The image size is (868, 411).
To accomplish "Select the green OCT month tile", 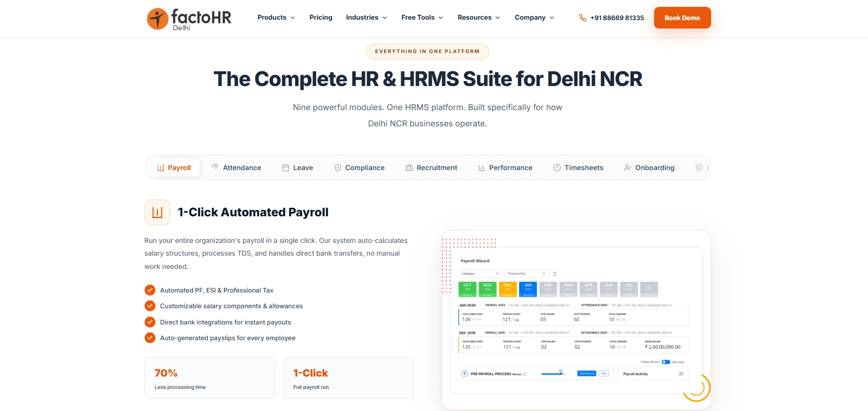I will click(x=468, y=289).
